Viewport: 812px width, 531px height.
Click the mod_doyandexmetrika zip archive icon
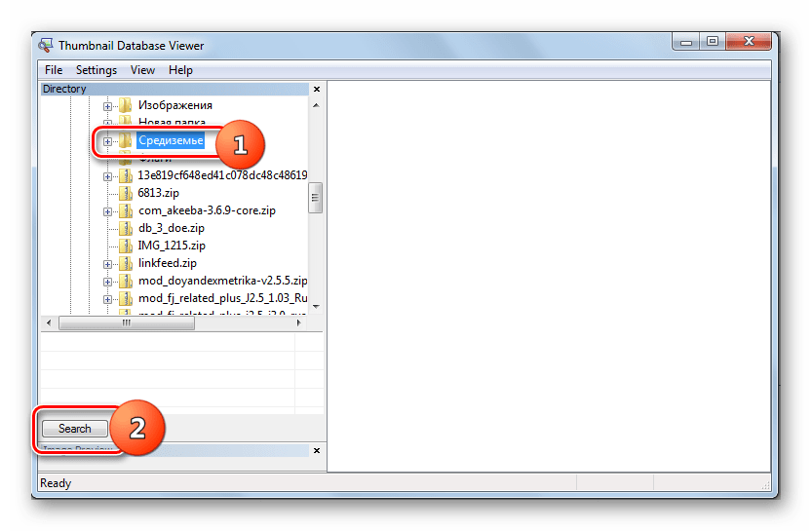[x=125, y=281]
